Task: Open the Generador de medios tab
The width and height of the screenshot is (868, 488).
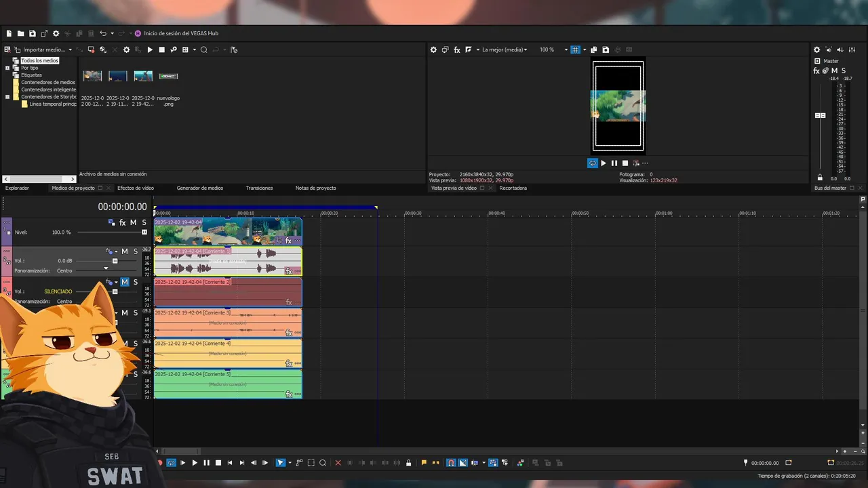Action: (200, 188)
